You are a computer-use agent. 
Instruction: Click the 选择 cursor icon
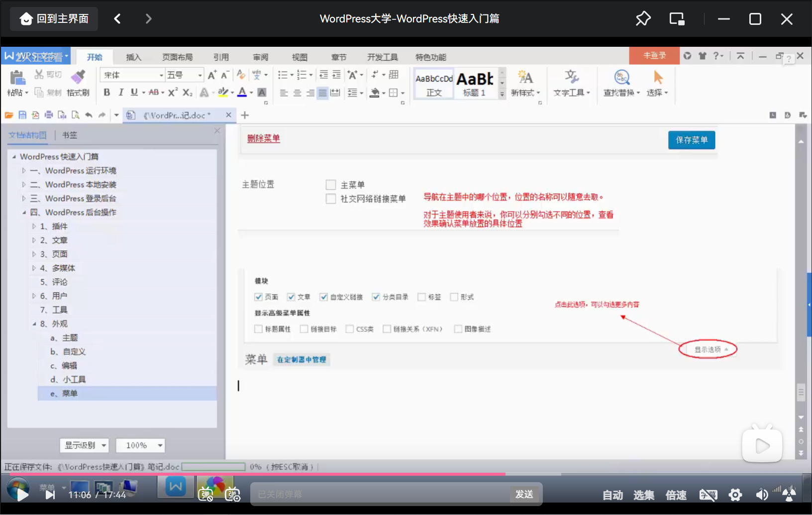click(x=658, y=78)
